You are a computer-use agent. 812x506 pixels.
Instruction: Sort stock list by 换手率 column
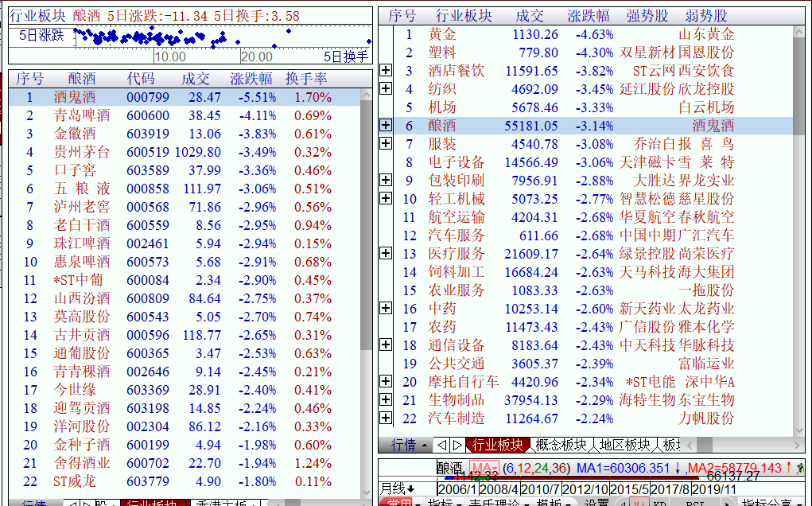(x=306, y=79)
